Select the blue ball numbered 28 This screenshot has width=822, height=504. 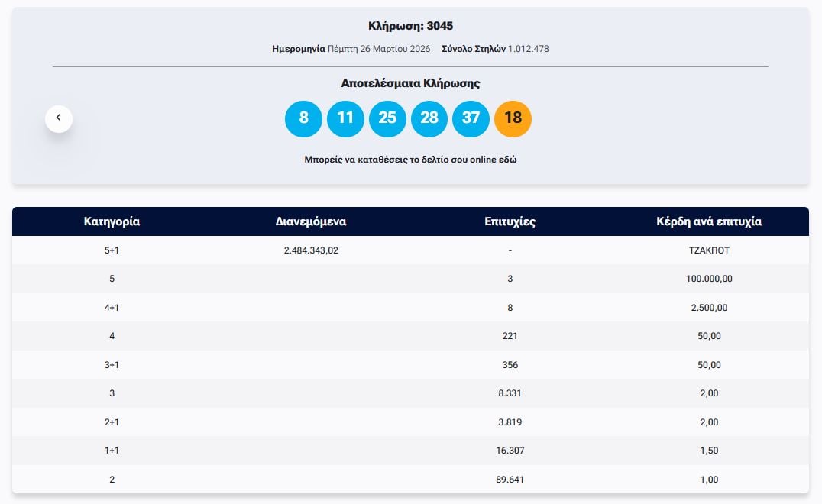429,118
